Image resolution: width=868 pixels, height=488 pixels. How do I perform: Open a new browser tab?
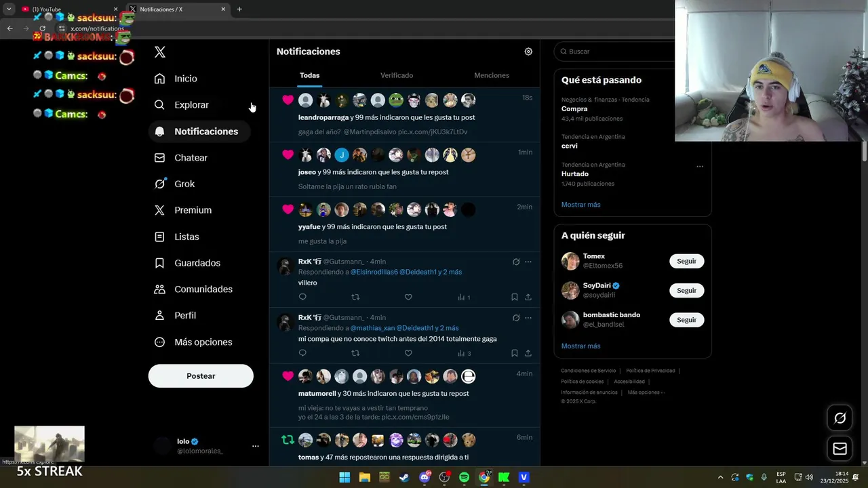(239, 9)
